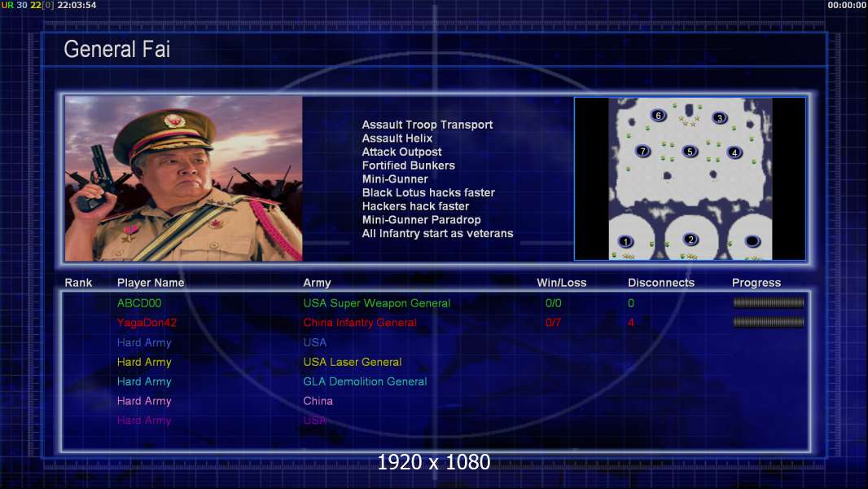Choose start position 4 on the map preview

click(x=734, y=152)
